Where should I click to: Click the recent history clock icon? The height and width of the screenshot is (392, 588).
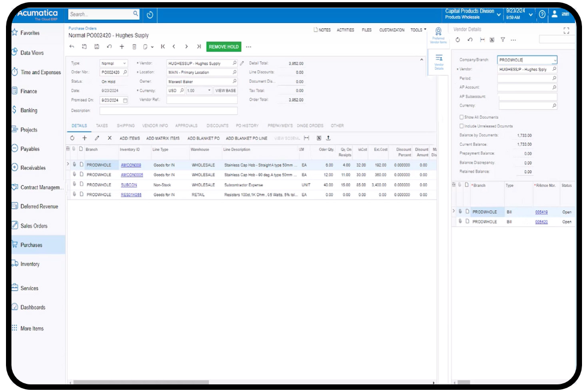150,15
